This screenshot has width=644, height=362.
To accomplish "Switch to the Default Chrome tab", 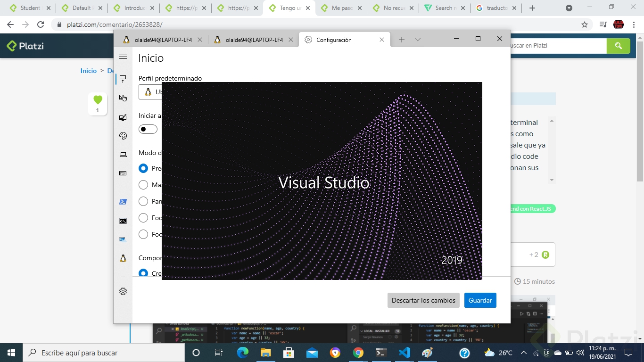I will coord(82,8).
